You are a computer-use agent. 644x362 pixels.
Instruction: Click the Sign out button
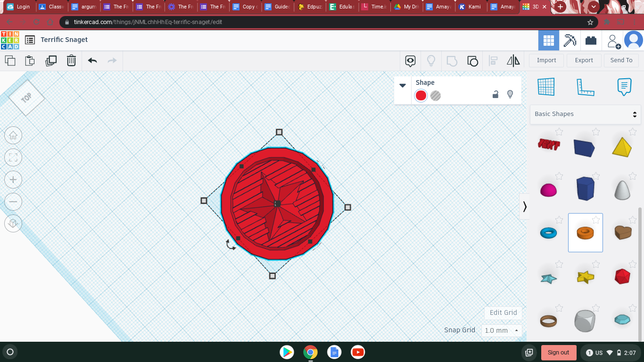[x=558, y=353]
